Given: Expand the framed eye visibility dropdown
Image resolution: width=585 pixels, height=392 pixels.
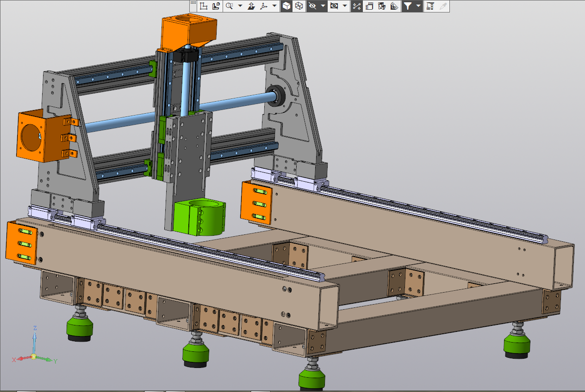Looking at the screenshot, I should tap(345, 6).
